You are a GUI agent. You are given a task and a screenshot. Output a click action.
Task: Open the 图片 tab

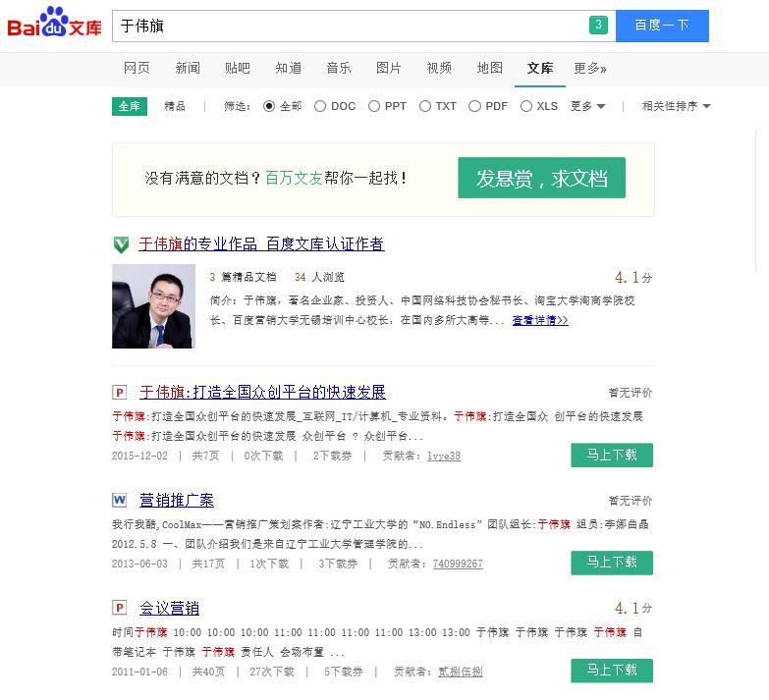point(388,68)
